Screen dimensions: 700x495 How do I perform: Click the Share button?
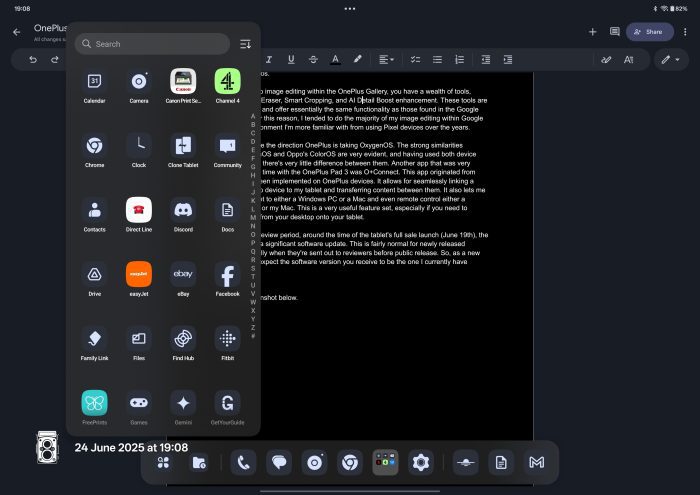[649, 31]
